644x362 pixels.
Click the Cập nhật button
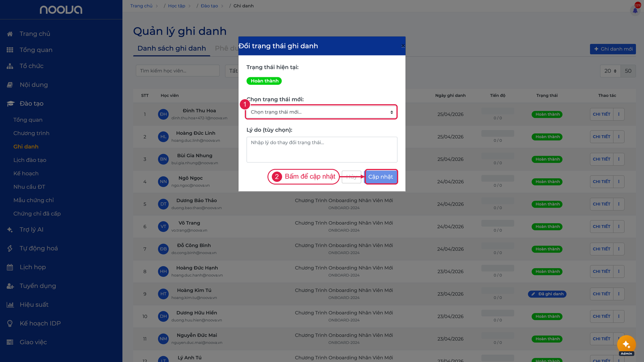pos(381,177)
